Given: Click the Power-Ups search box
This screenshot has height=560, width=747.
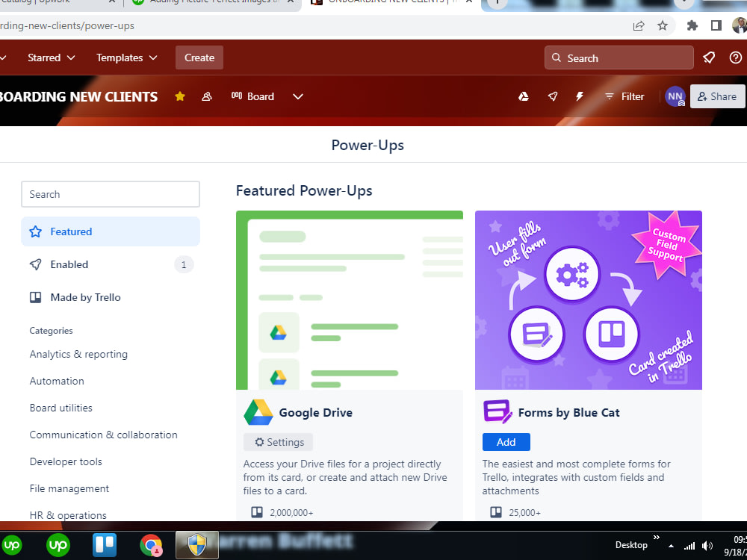Looking at the screenshot, I should click(x=111, y=194).
